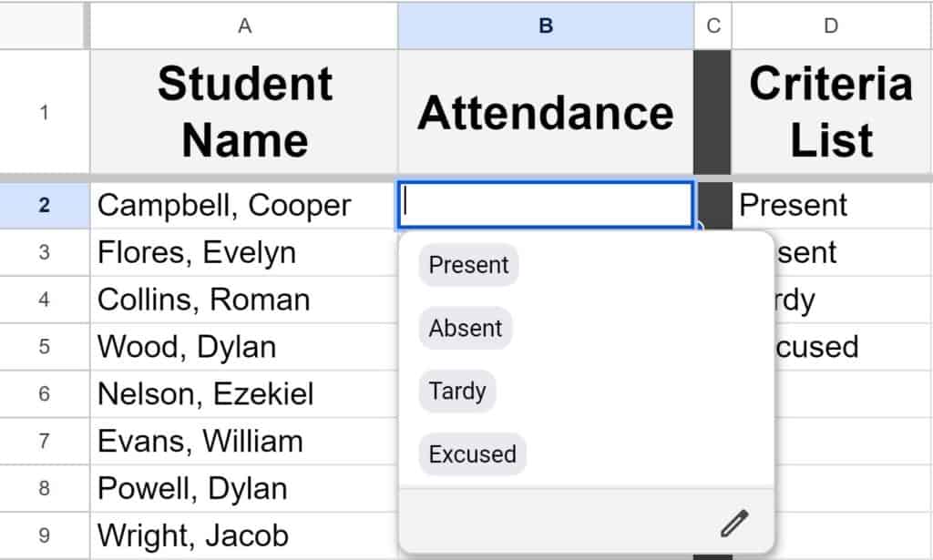
Task: Click the pencil edit icon in dropdown
Action: pos(733,523)
